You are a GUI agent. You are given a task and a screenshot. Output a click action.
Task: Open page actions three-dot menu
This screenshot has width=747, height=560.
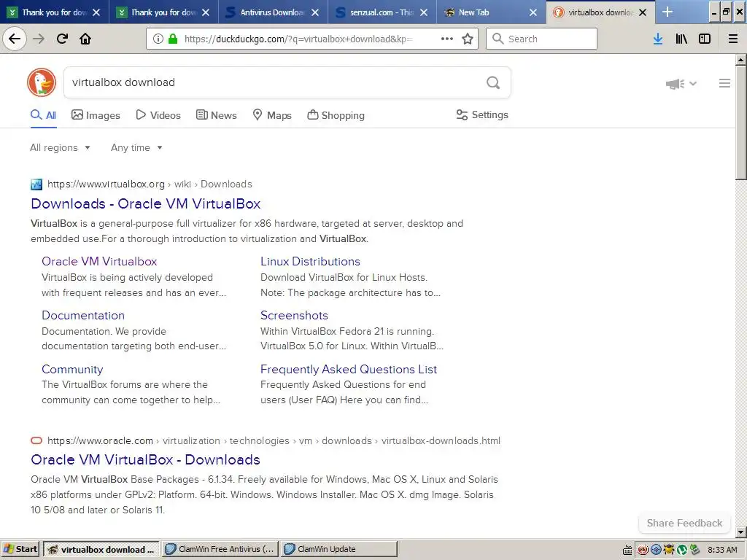pyautogui.click(x=447, y=39)
